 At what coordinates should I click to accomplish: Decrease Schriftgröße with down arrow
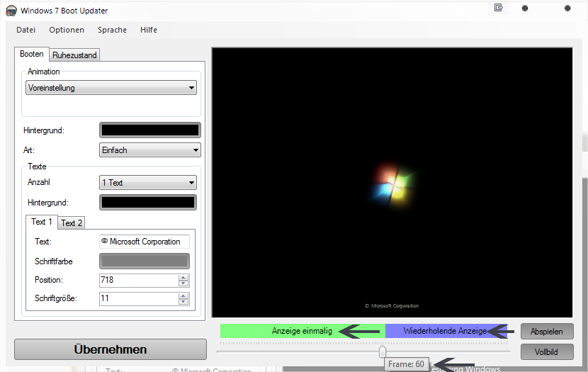(183, 302)
